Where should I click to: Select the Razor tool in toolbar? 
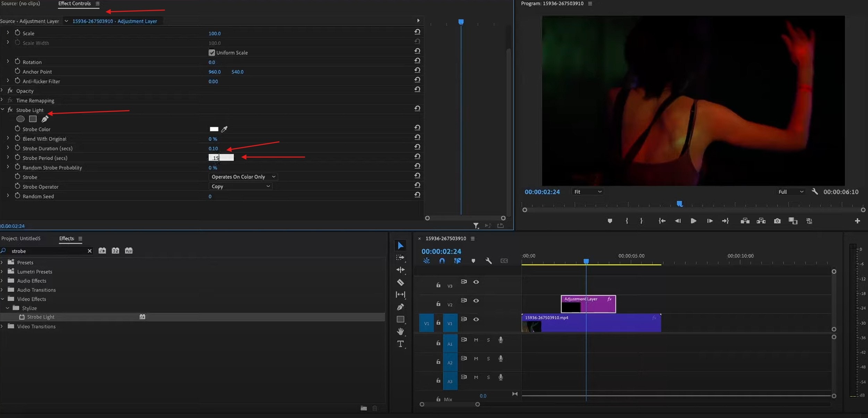400,282
